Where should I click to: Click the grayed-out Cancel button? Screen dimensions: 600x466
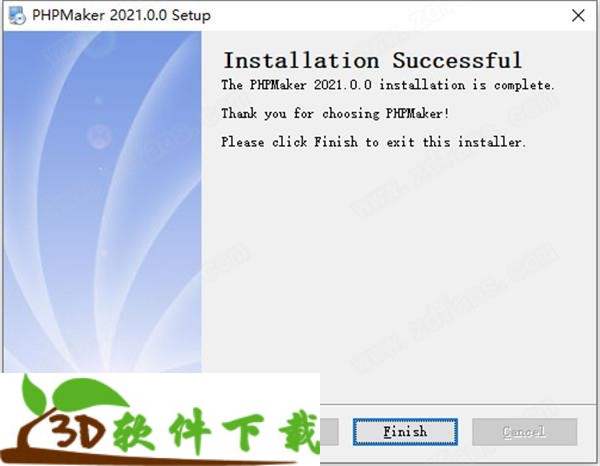click(524, 432)
